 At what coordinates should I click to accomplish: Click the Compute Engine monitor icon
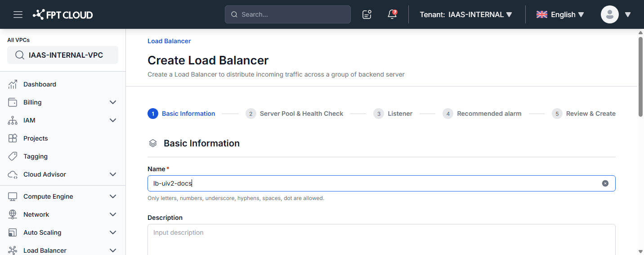pos(13,196)
